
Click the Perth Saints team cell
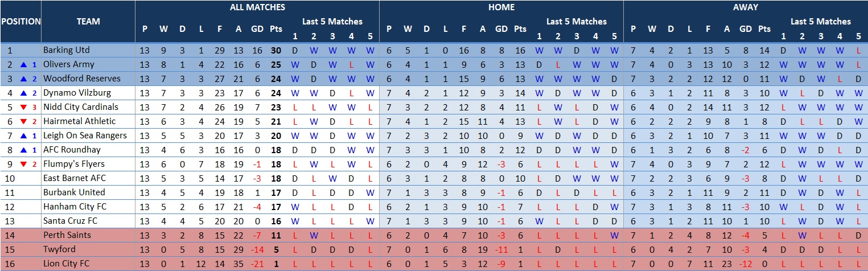(67, 235)
